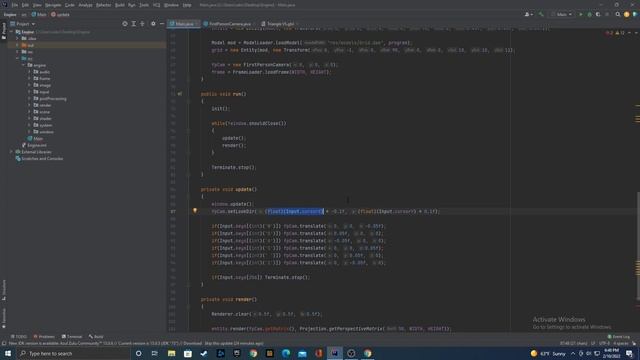This screenshot has width=640, height=360.
Task: Switch to FirstPersonCamera.java editor tab
Action: tap(229, 24)
